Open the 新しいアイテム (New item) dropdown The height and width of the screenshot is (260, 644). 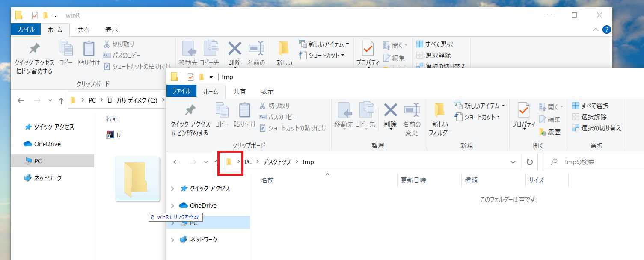point(480,106)
